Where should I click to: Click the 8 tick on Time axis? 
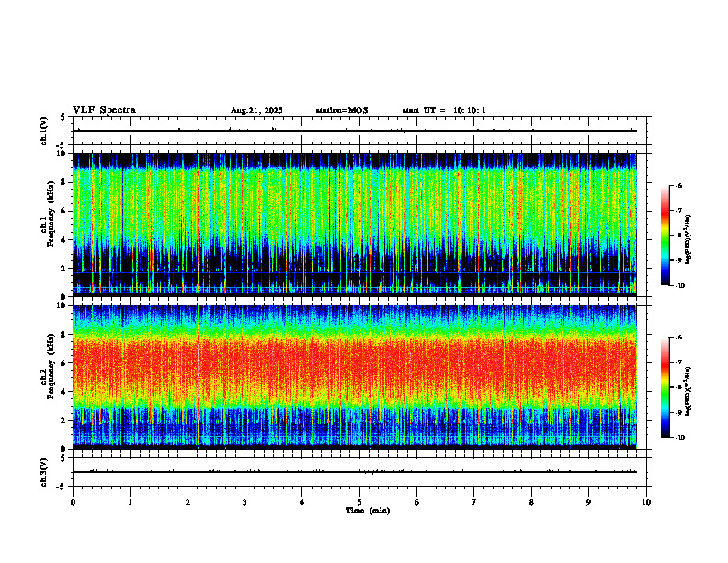531,502
